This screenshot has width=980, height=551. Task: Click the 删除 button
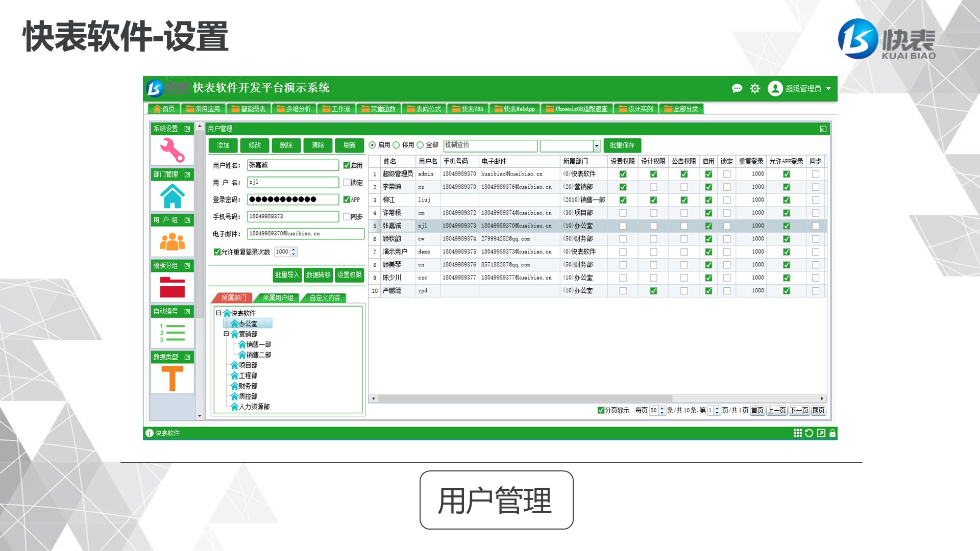(286, 146)
